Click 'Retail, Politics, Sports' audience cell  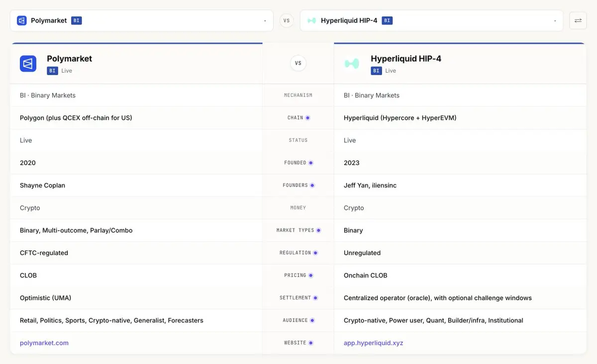click(x=111, y=320)
